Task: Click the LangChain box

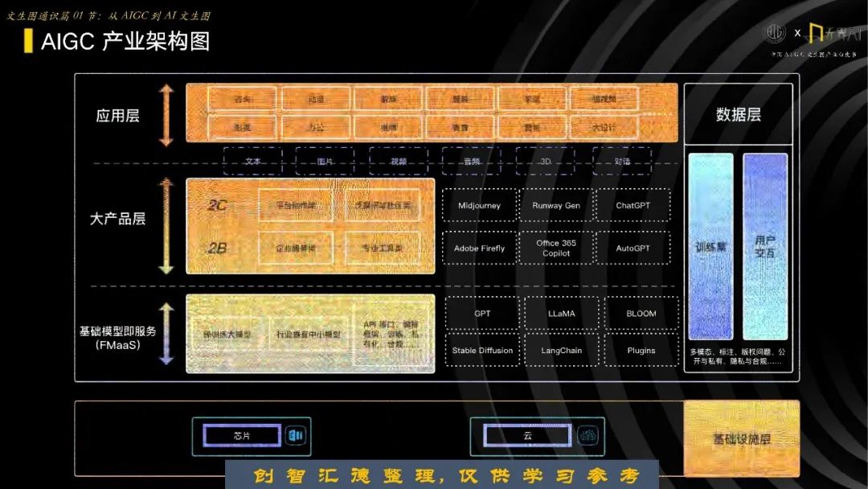Action: 561,350
